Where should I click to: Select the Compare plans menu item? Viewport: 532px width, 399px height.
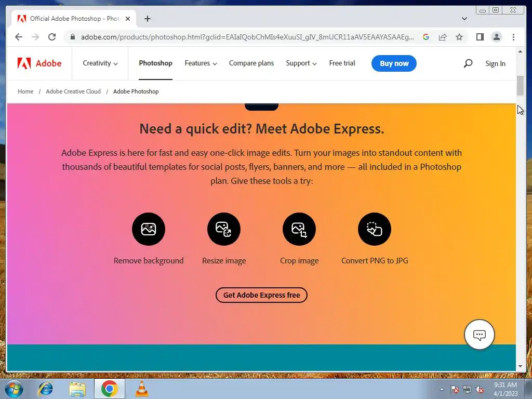[x=251, y=63]
